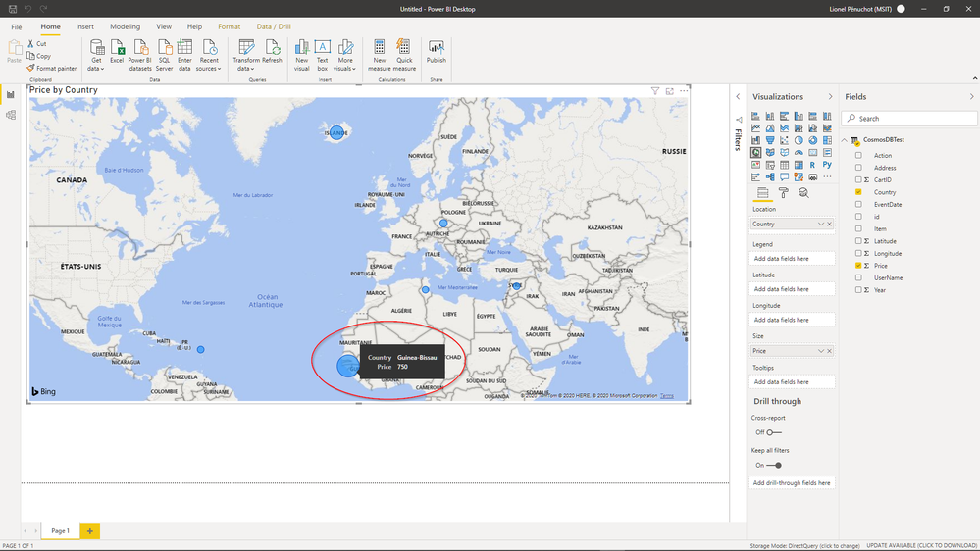Add a new report page

[x=89, y=531]
